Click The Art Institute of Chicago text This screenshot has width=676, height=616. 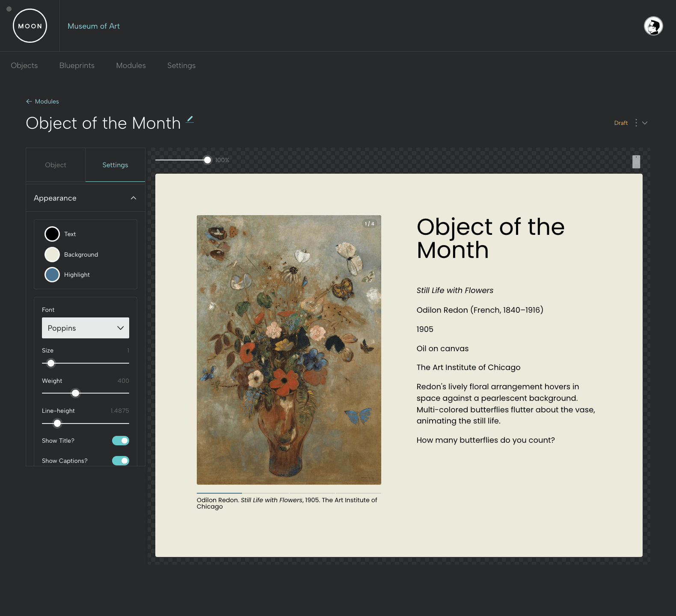pyautogui.click(x=468, y=367)
